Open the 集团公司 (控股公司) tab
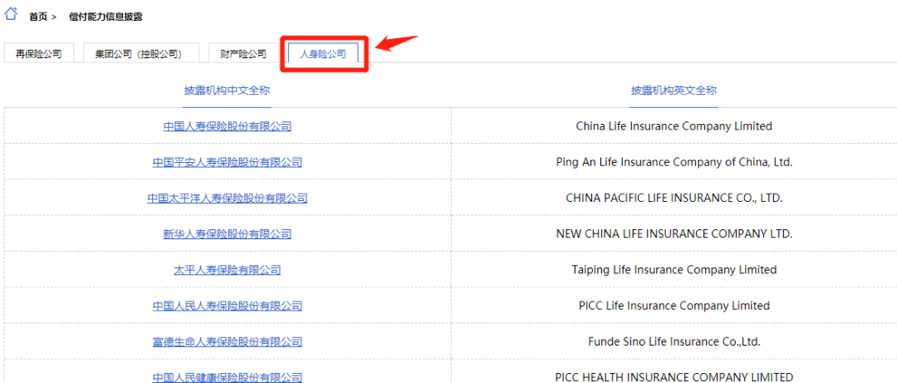897x383 pixels. click(141, 54)
